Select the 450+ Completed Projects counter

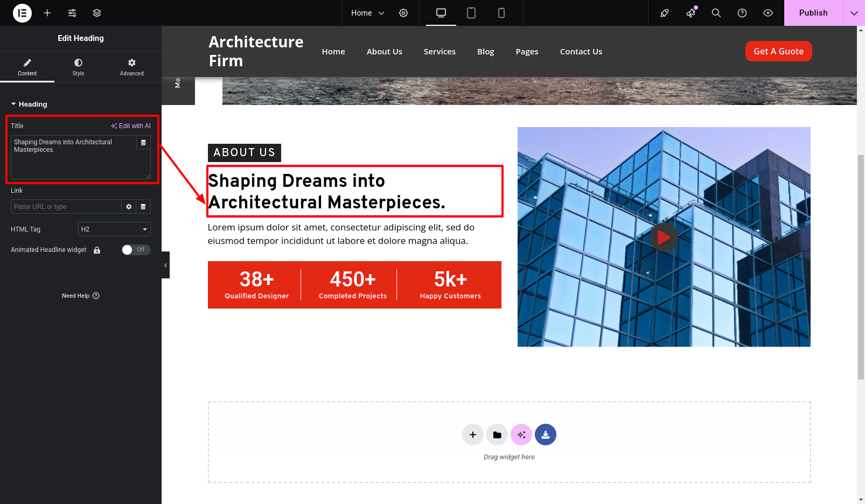[x=353, y=285]
